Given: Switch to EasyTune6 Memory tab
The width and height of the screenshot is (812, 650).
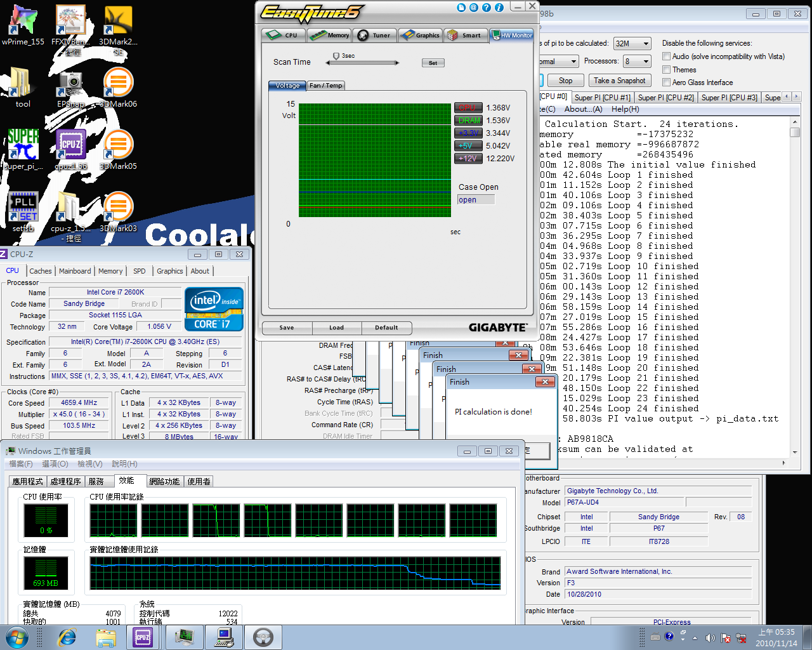Looking at the screenshot, I should [329, 35].
